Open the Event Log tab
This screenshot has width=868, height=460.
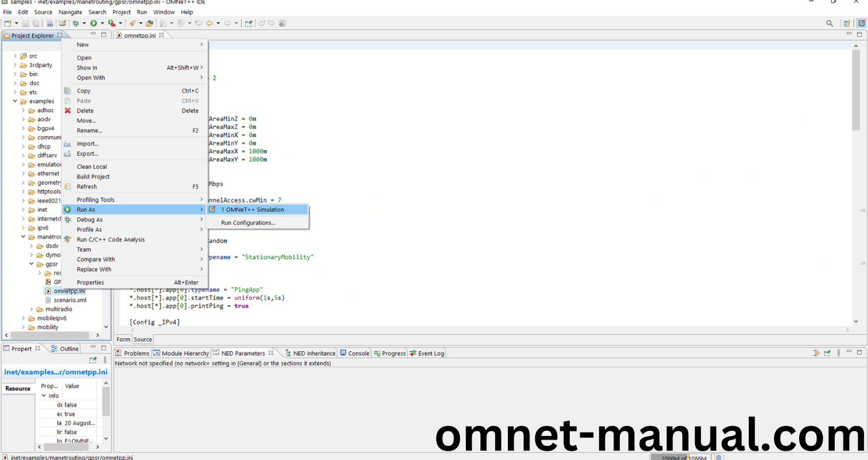tap(430, 353)
